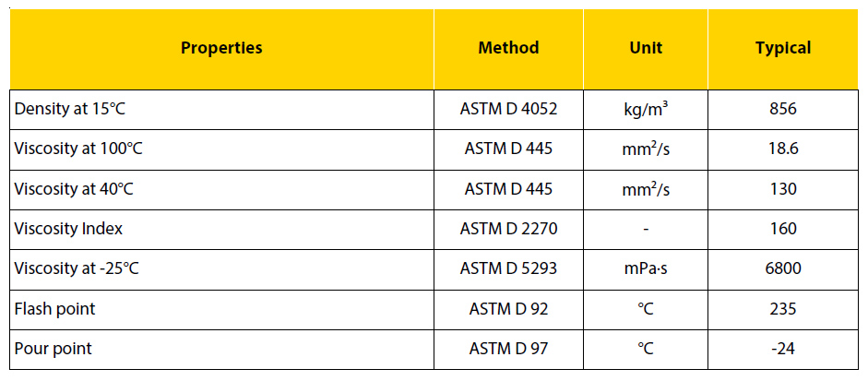
Task: Select the mPa·s unit cell
Action: tap(646, 269)
